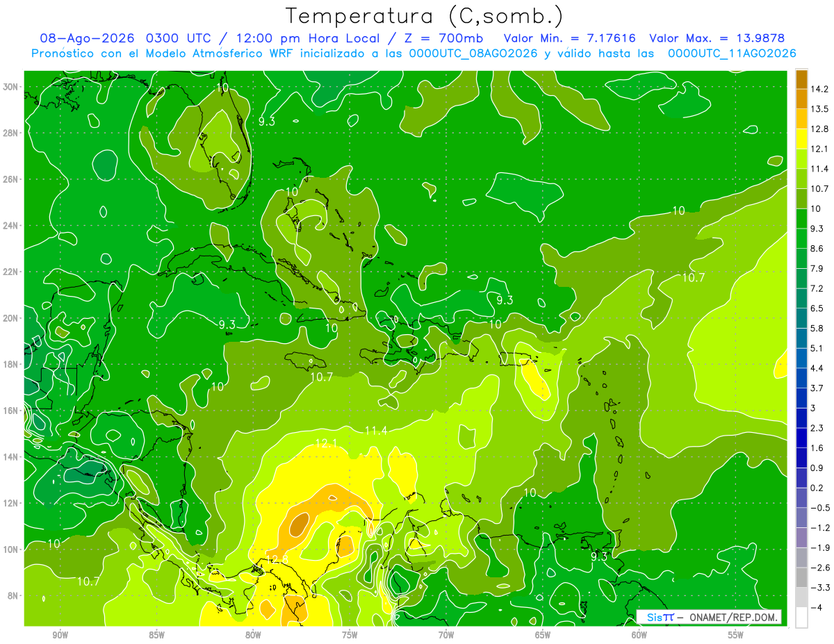Image resolution: width=834 pixels, height=644 pixels.
Task: Click the '70W' longitude label
Action: [x=446, y=635]
